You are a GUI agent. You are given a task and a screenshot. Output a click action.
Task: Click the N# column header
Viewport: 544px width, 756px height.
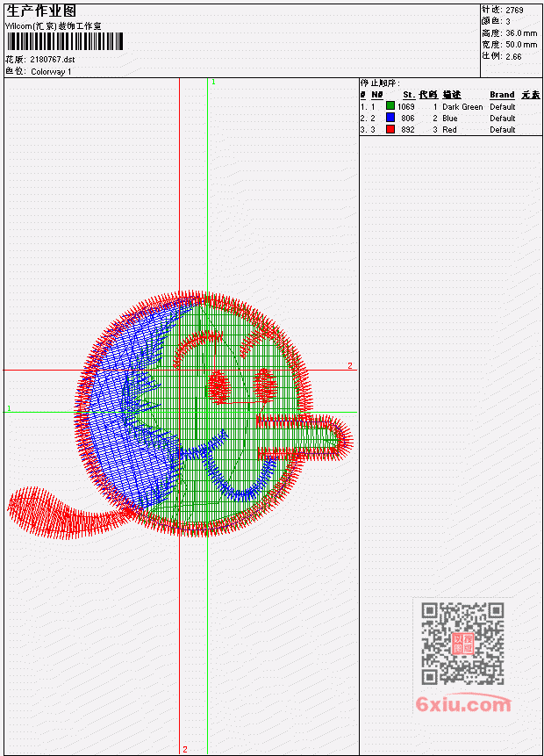point(376,95)
